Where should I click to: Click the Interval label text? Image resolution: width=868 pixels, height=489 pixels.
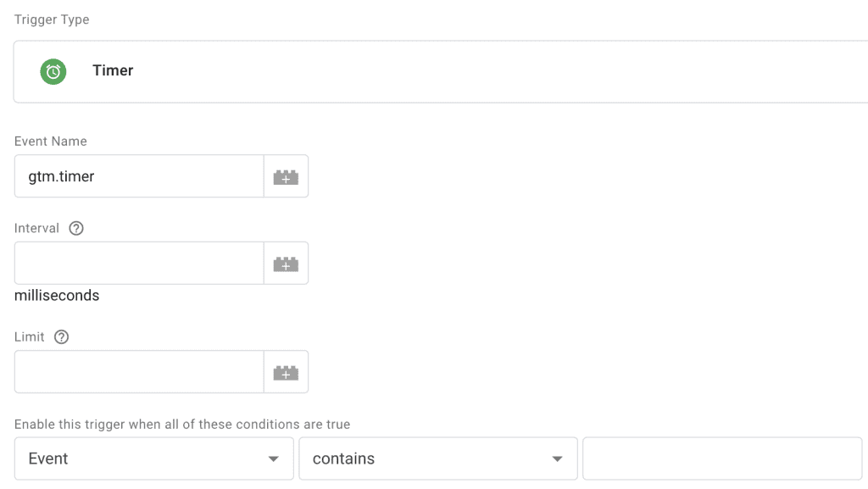click(37, 227)
